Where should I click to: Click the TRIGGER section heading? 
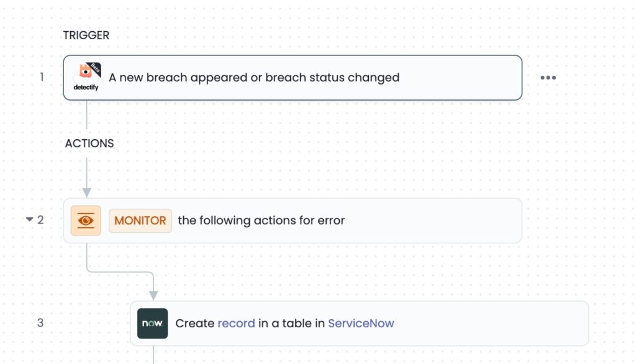86,35
